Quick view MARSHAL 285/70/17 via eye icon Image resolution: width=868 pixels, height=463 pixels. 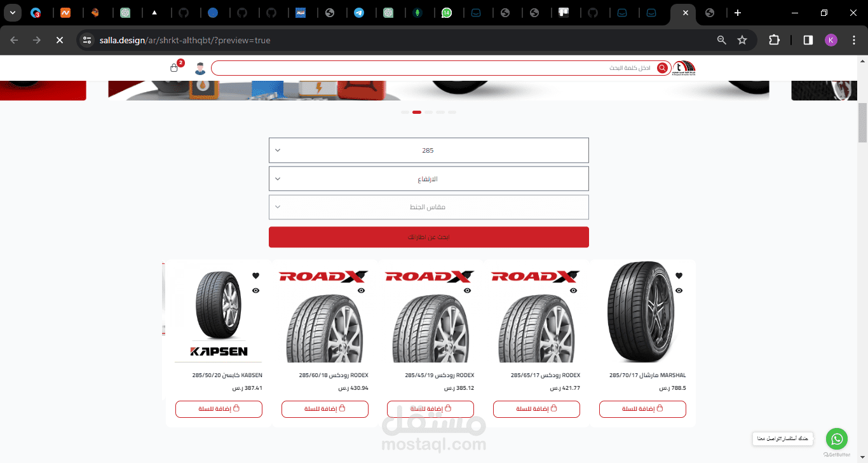(679, 291)
